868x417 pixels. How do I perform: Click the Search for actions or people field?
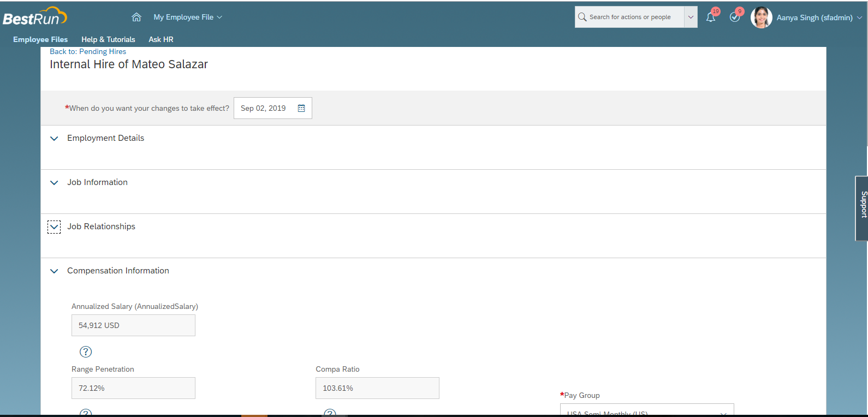pos(629,17)
